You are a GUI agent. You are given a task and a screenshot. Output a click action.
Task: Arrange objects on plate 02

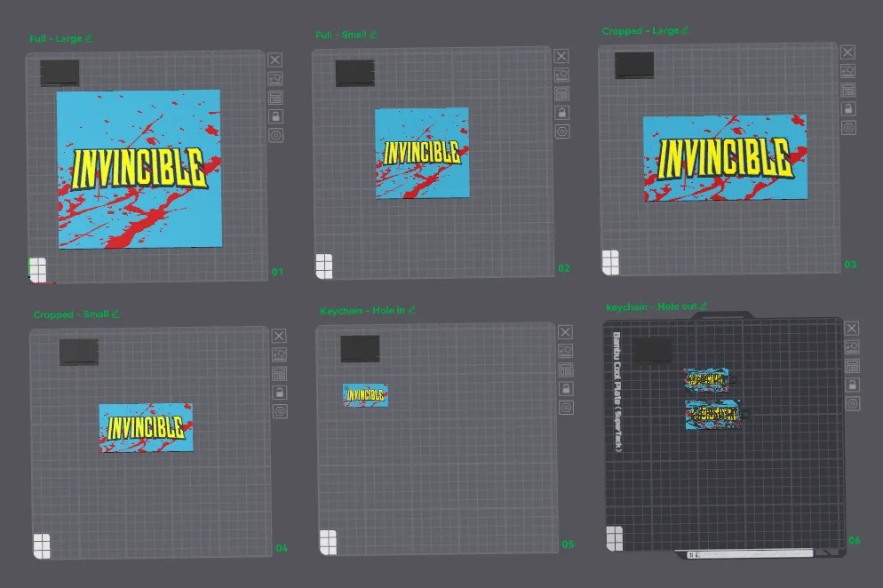(x=561, y=93)
